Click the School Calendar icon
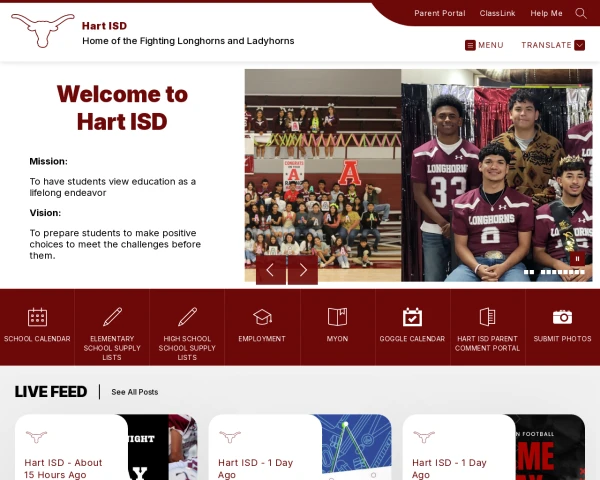 pyautogui.click(x=37, y=317)
